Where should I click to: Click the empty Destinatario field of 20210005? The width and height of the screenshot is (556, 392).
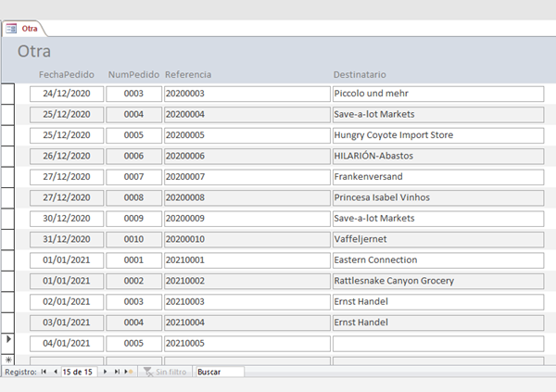[438, 344]
